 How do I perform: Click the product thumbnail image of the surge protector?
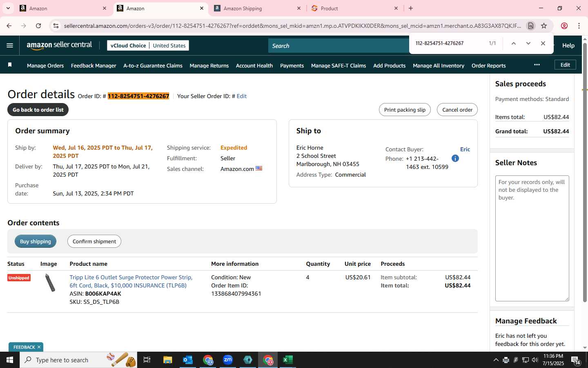pos(50,283)
